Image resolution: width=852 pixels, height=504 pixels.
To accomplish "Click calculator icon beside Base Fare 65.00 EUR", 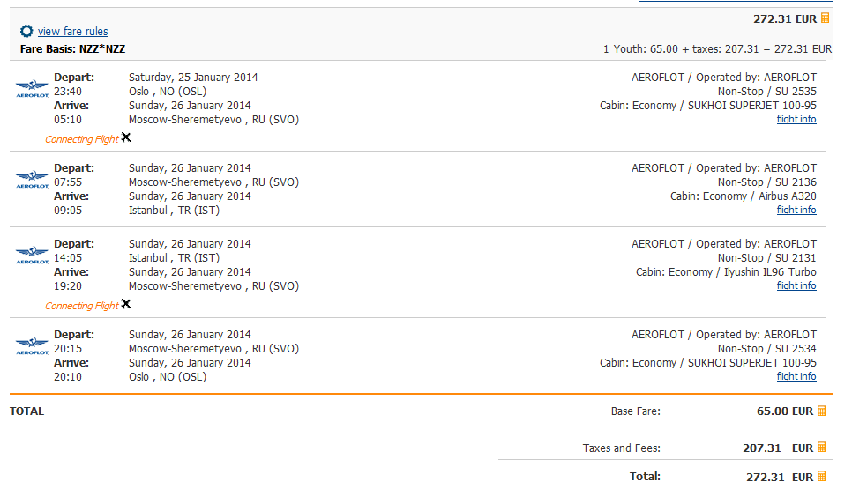I will click(822, 411).
